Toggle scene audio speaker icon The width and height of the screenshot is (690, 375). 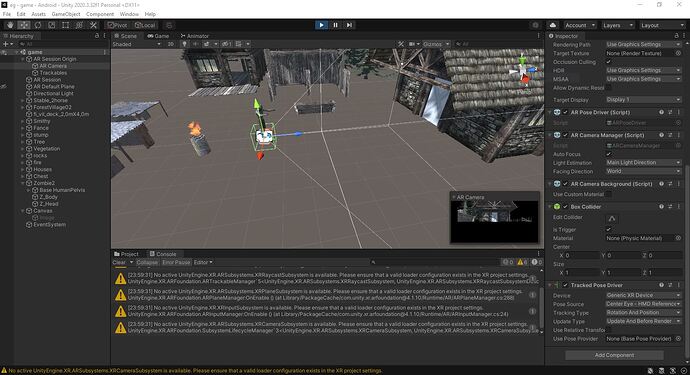pyautogui.click(x=195, y=44)
